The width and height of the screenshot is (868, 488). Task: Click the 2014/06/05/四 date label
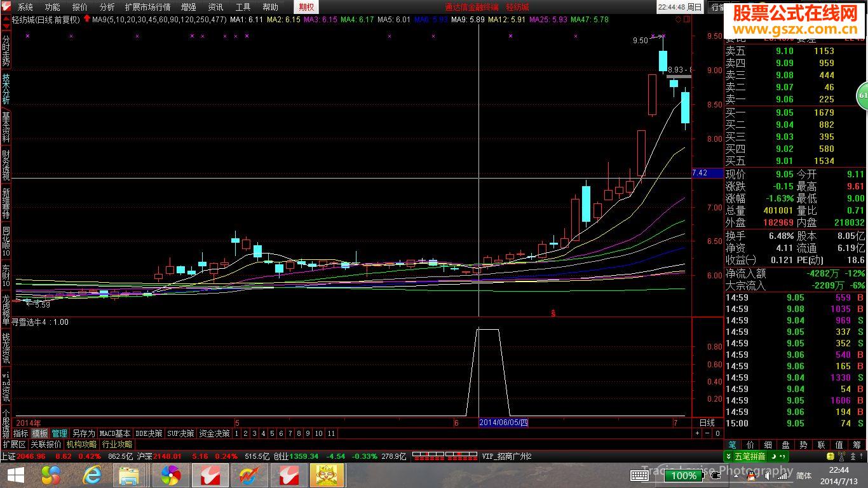[x=504, y=423]
